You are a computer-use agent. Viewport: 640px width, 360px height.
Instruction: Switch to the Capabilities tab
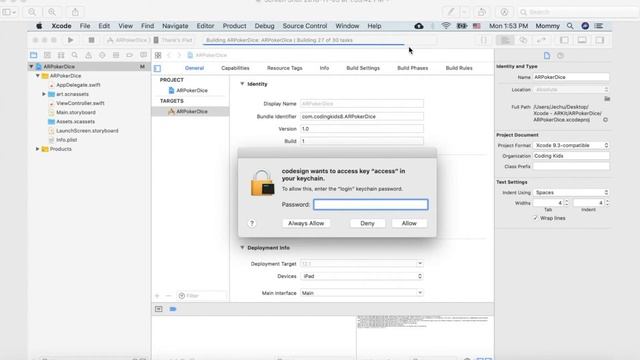(235, 68)
